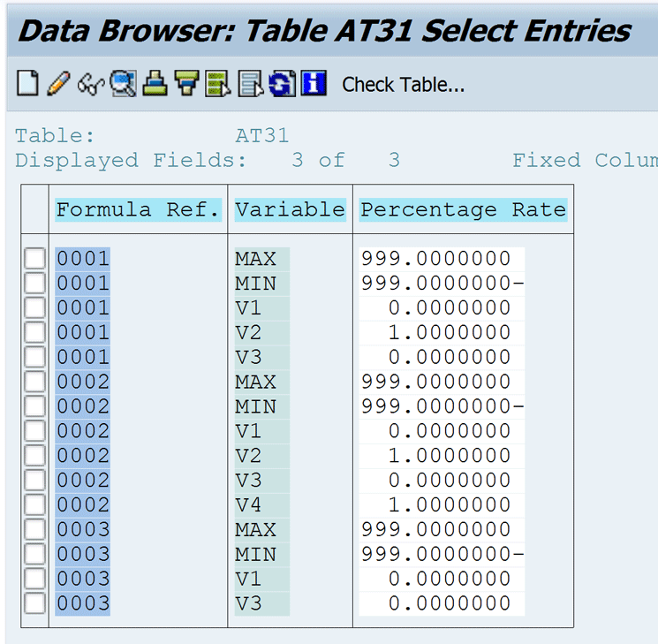Click the blue Refresh icon

click(282, 83)
